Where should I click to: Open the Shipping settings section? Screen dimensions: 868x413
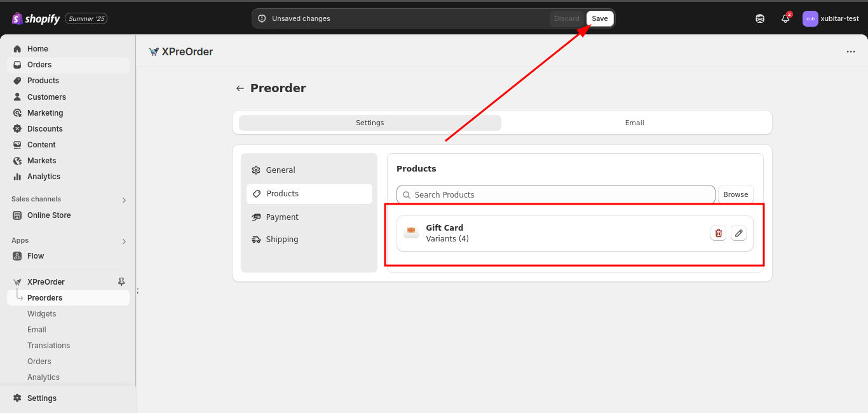coord(282,240)
